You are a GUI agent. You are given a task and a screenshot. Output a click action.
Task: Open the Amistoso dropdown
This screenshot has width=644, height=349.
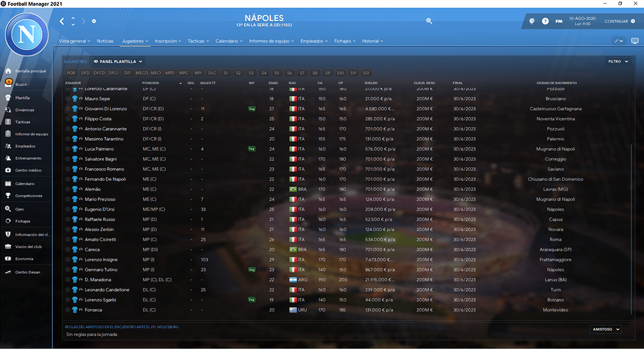click(x=606, y=329)
